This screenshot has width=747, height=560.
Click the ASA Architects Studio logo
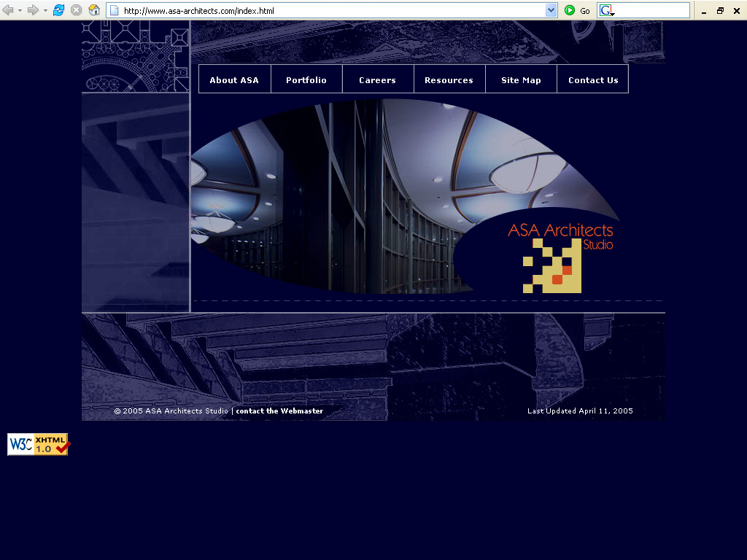coord(560,257)
